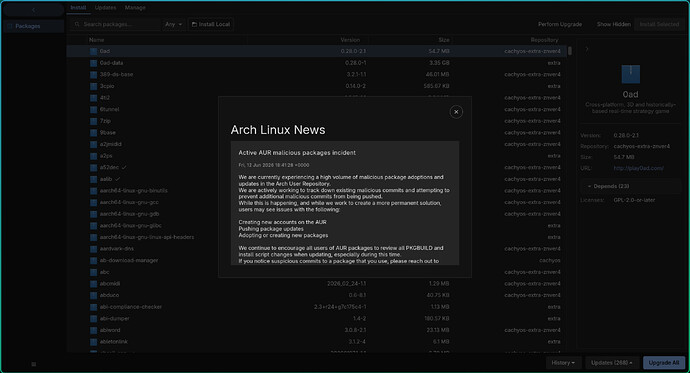This screenshot has height=373, width=690.
Task: Click the package icon for the 0ad row
Action: tap(93, 51)
